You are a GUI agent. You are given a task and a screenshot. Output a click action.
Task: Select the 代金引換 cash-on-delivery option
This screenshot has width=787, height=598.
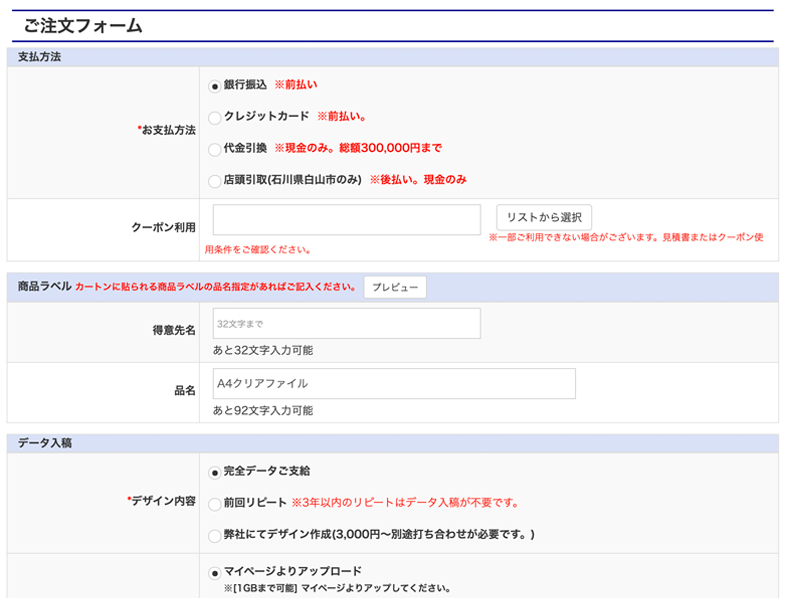coord(215,150)
